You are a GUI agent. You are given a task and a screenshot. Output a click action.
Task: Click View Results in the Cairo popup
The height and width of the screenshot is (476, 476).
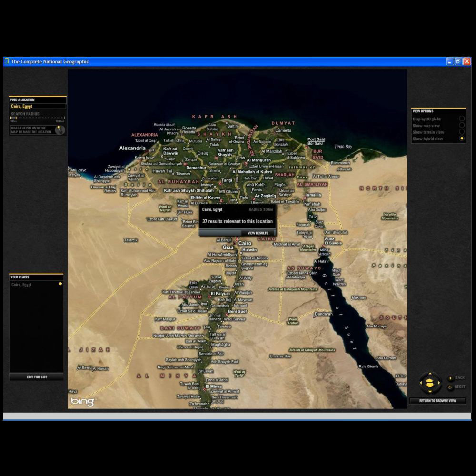click(258, 233)
